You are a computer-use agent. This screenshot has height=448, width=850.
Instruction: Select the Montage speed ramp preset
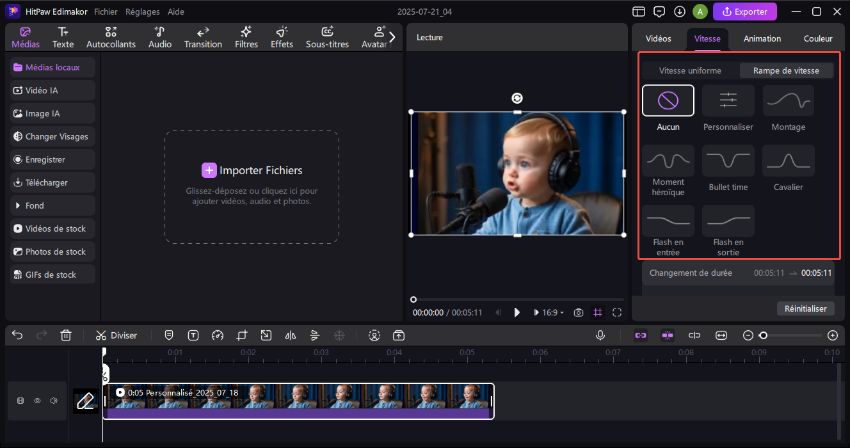(x=788, y=108)
